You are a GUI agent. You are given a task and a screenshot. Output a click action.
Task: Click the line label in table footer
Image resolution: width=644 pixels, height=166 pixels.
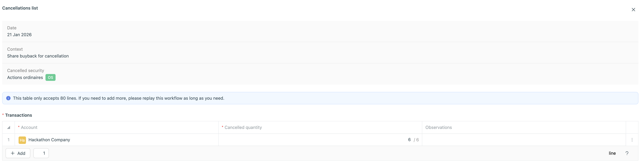[612, 153]
